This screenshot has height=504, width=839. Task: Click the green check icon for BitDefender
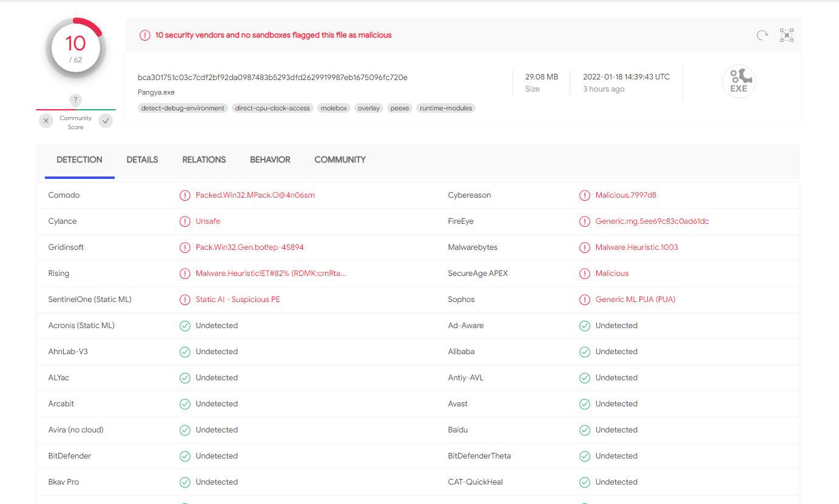pyautogui.click(x=185, y=456)
